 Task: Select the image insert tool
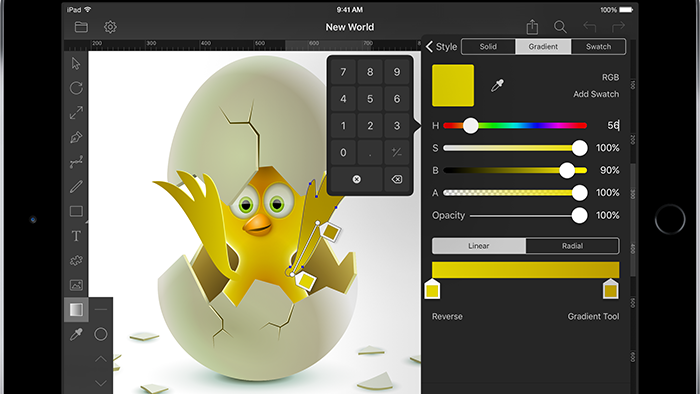click(76, 285)
